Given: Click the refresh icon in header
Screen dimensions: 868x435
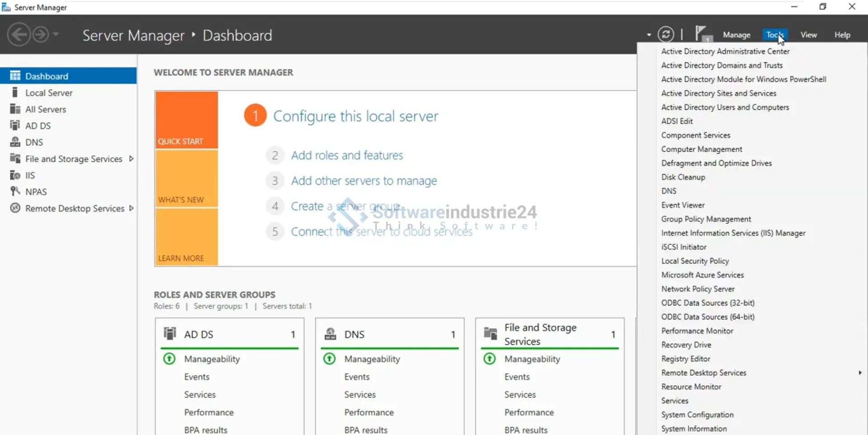Looking at the screenshot, I should pos(665,35).
